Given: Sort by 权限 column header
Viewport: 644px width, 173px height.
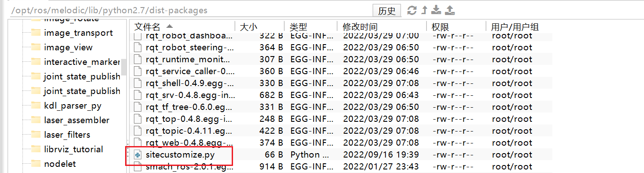Looking at the screenshot, I should coord(440,27).
